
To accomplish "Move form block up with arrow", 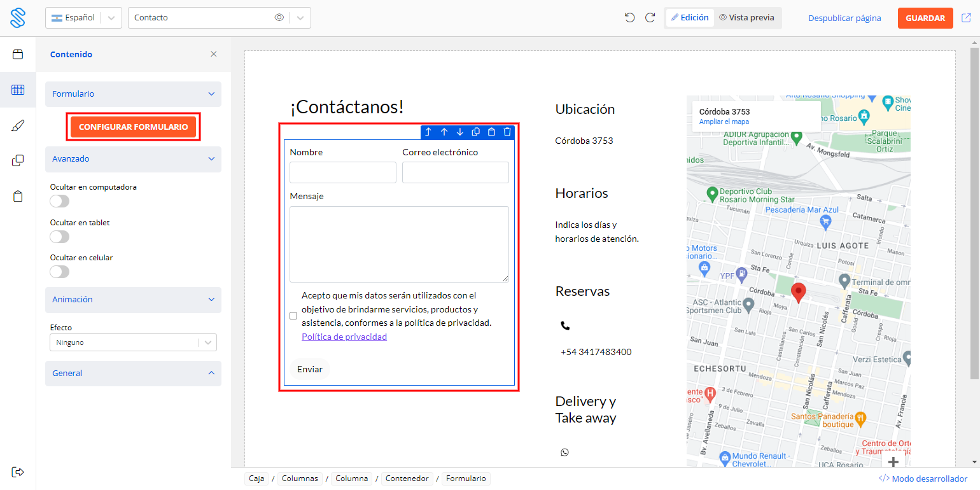I will pos(444,132).
